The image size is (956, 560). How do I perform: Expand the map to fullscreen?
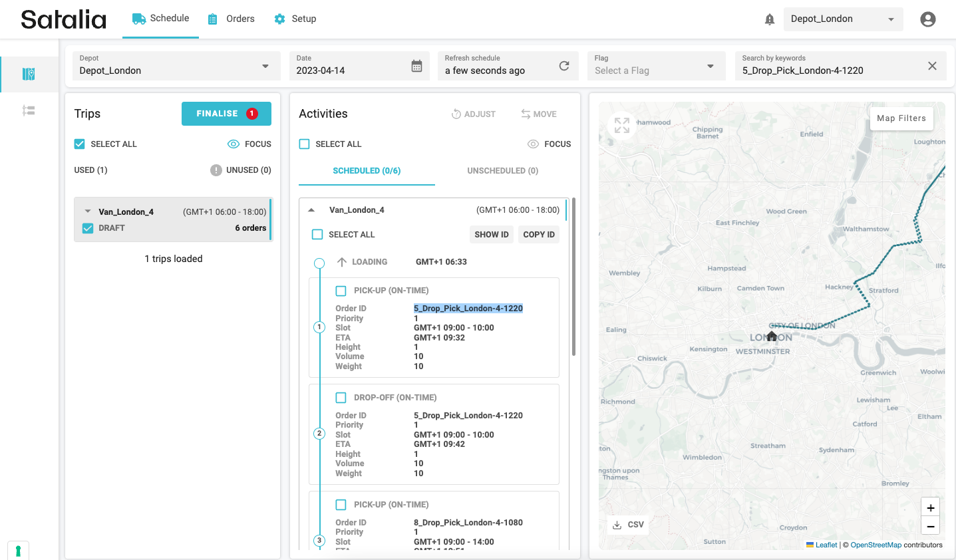[622, 125]
